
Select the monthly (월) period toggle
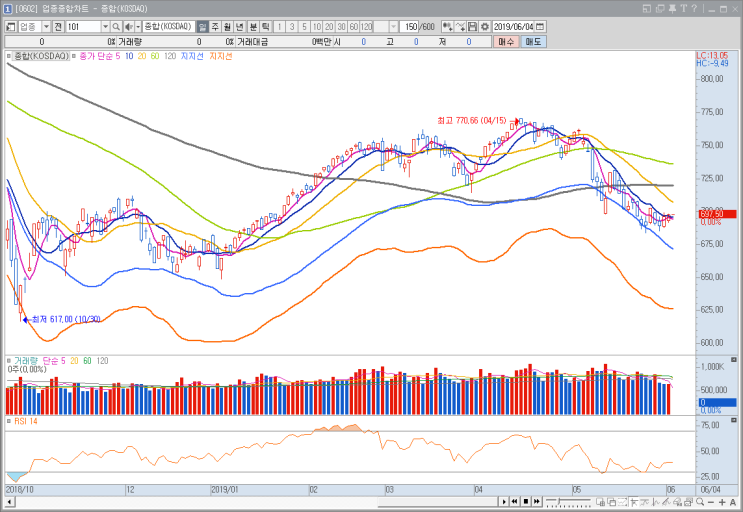coord(227,27)
